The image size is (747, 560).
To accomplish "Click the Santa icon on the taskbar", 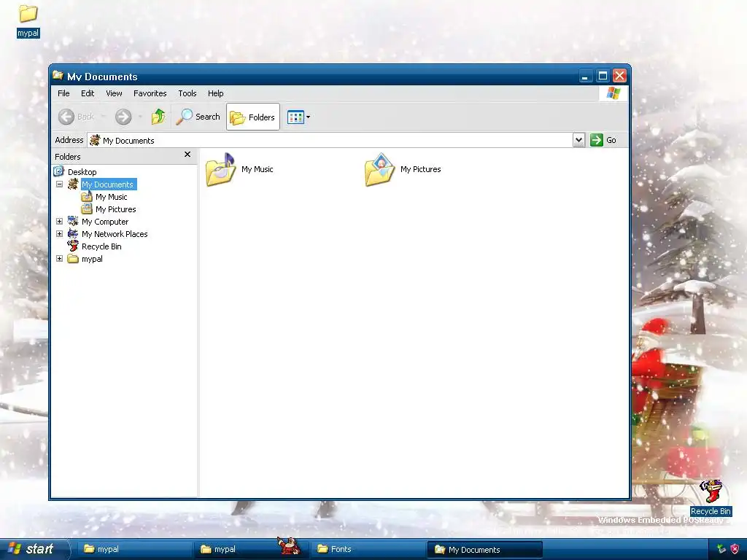I will [x=290, y=545].
